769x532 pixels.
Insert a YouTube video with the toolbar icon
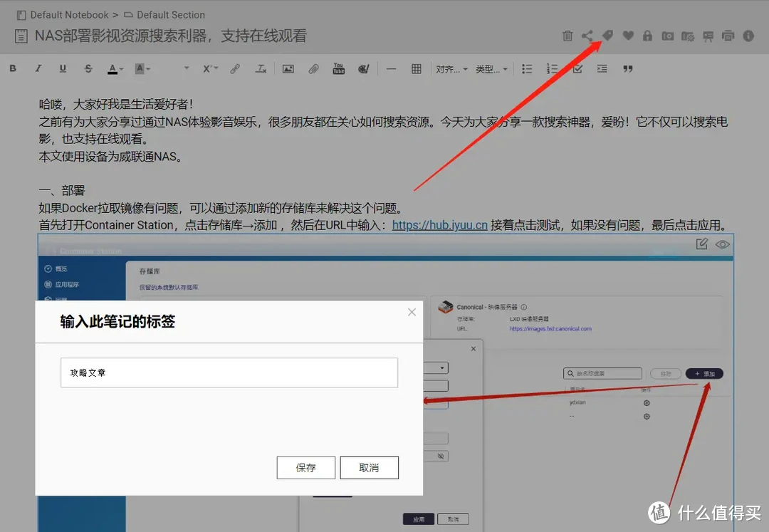pos(338,68)
